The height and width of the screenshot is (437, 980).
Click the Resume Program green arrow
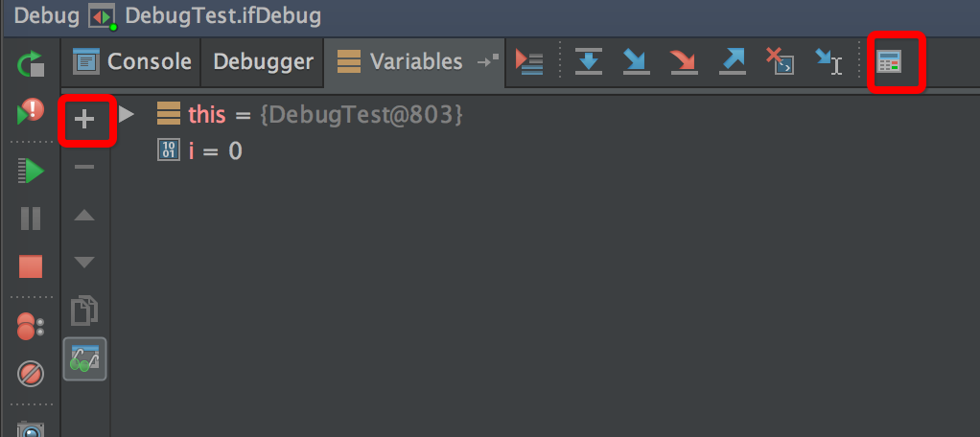[x=30, y=171]
